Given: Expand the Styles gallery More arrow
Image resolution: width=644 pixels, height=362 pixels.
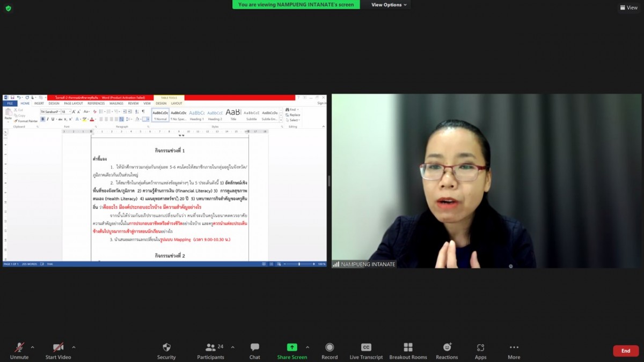Looking at the screenshot, I should [281, 120].
